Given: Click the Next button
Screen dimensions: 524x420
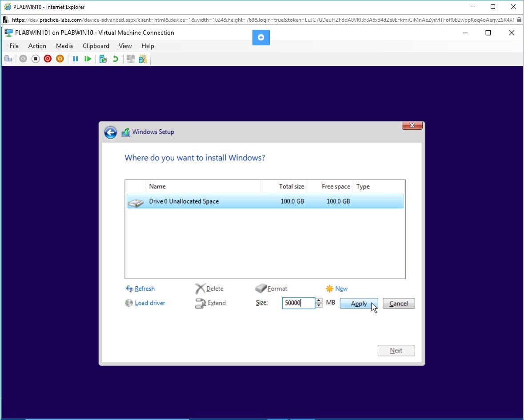Looking at the screenshot, I should pyautogui.click(x=396, y=351).
